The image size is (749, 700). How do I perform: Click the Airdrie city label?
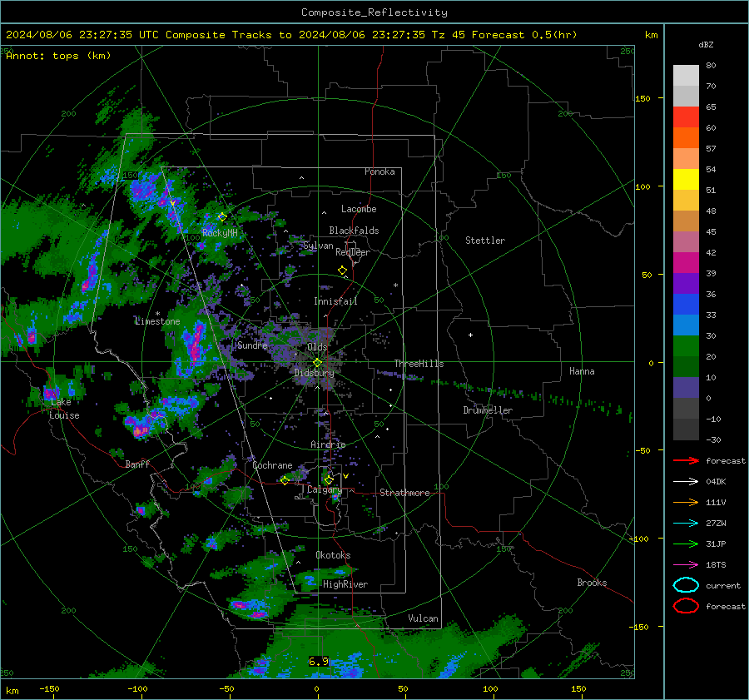click(x=328, y=444)
